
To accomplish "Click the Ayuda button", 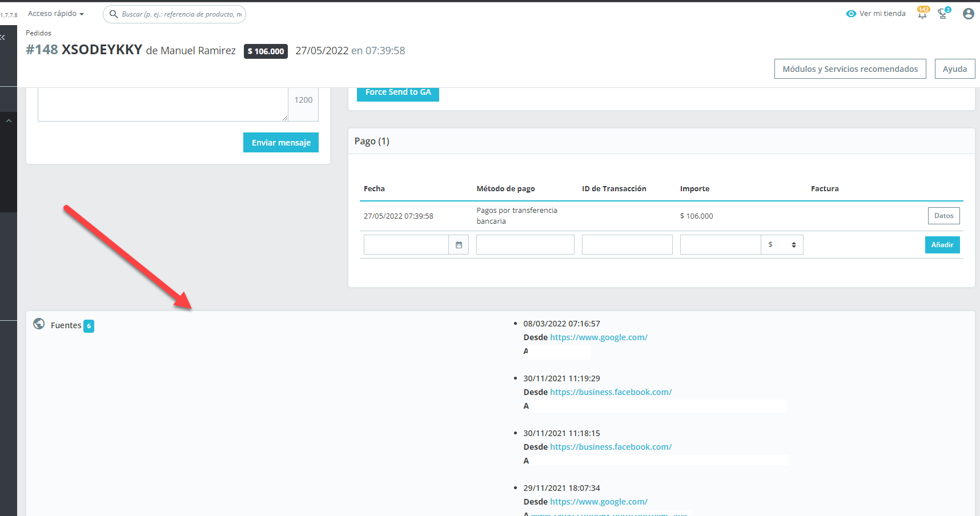I will 954,68.
